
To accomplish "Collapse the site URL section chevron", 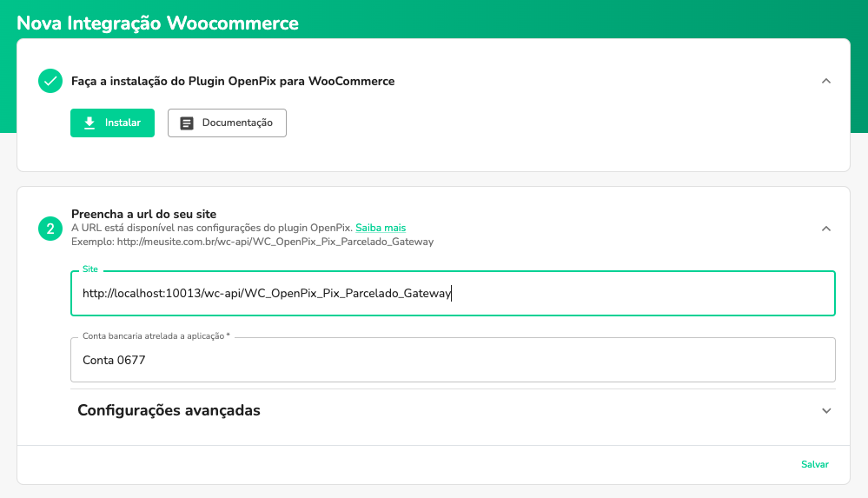I will (826, 229).
